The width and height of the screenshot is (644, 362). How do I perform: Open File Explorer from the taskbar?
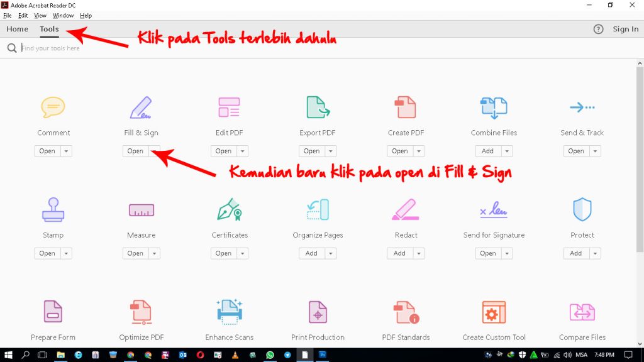click(x=61, y=355)
